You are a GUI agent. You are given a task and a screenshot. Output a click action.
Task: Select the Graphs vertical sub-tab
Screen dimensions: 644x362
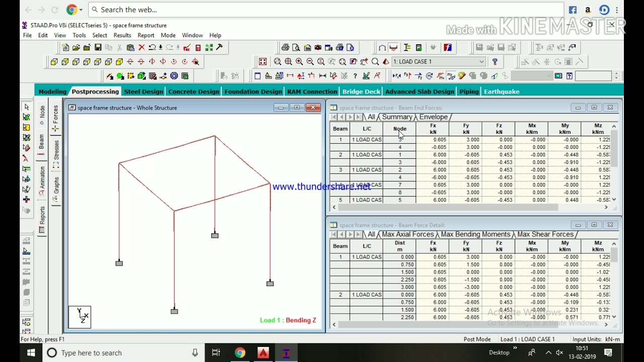[56, 189]
